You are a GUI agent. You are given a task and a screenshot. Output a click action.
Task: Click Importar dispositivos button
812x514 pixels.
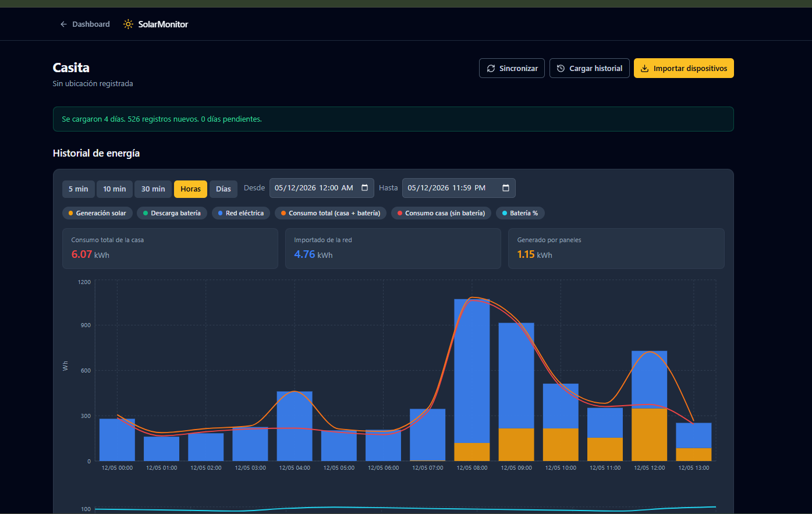coord(684,68)
